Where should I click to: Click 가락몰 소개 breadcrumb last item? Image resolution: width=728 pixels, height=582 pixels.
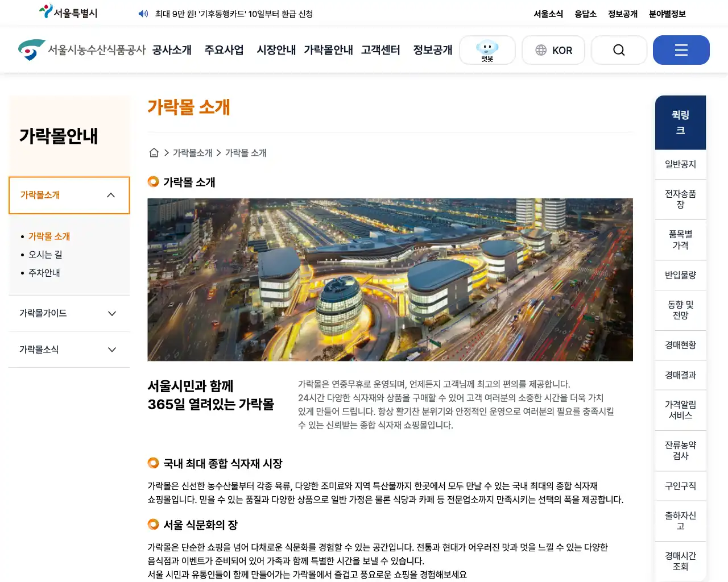[x=246, y=153]
